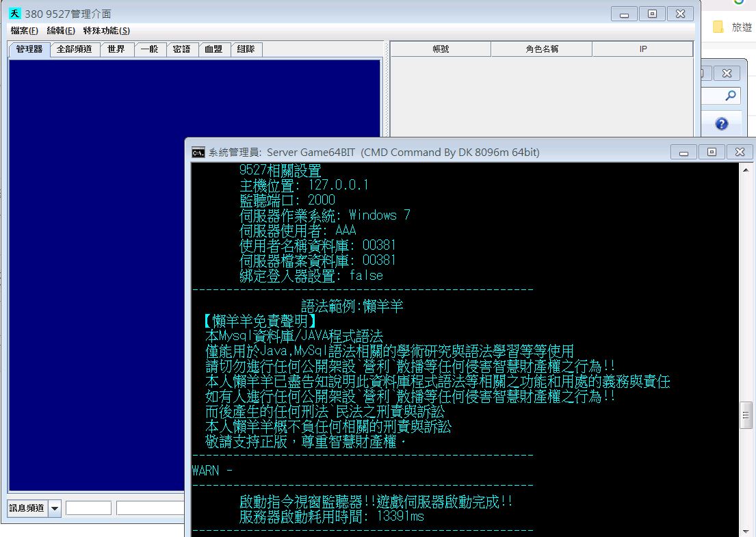This screenshot has height=537, width=756.
Task: Click the 伺服器檔案資料庫: 00381 line
Action: click(x=317, y=261)
